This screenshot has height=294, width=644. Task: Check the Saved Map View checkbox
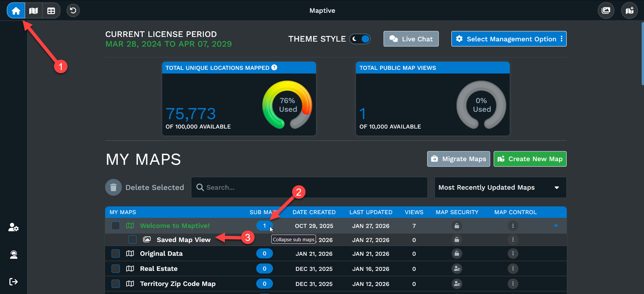(x=132, y=239)
